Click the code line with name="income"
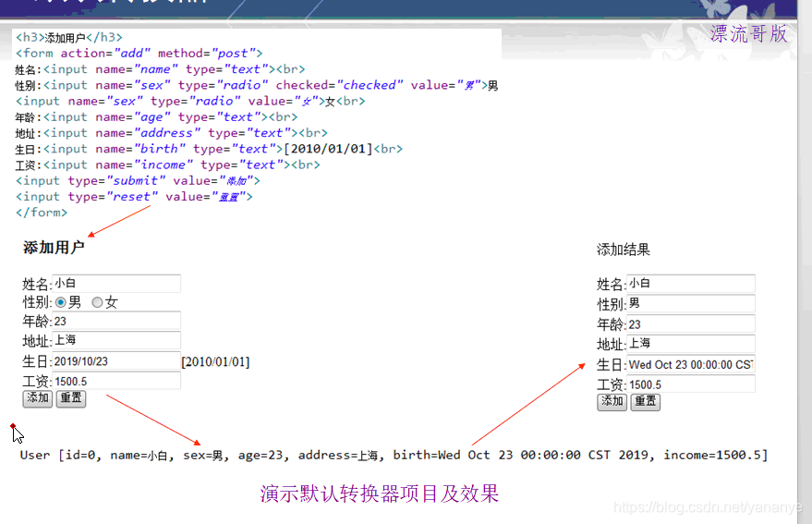This screenshot has height=524, width=812. point(168,165)
